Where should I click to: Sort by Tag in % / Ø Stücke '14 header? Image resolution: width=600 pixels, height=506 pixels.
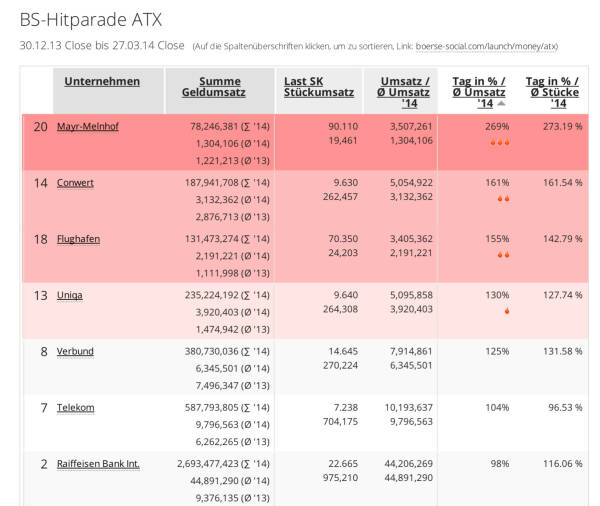coord(552,91)
